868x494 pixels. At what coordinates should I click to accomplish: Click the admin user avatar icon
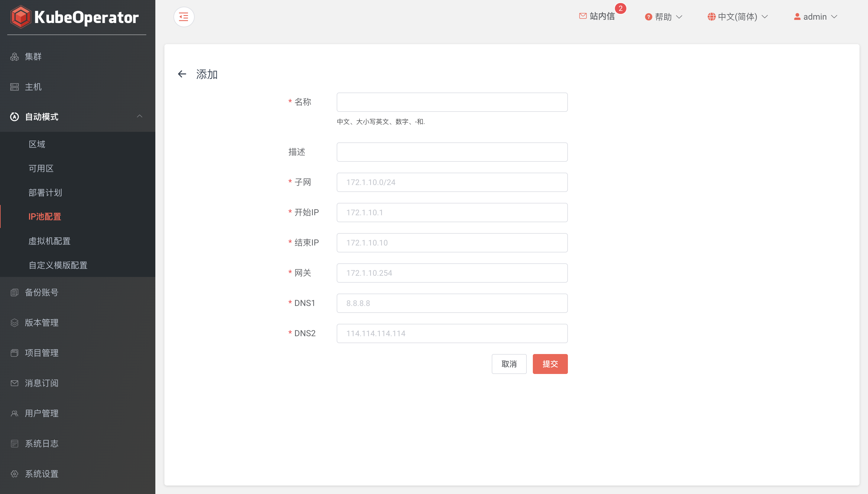(797, 17)
